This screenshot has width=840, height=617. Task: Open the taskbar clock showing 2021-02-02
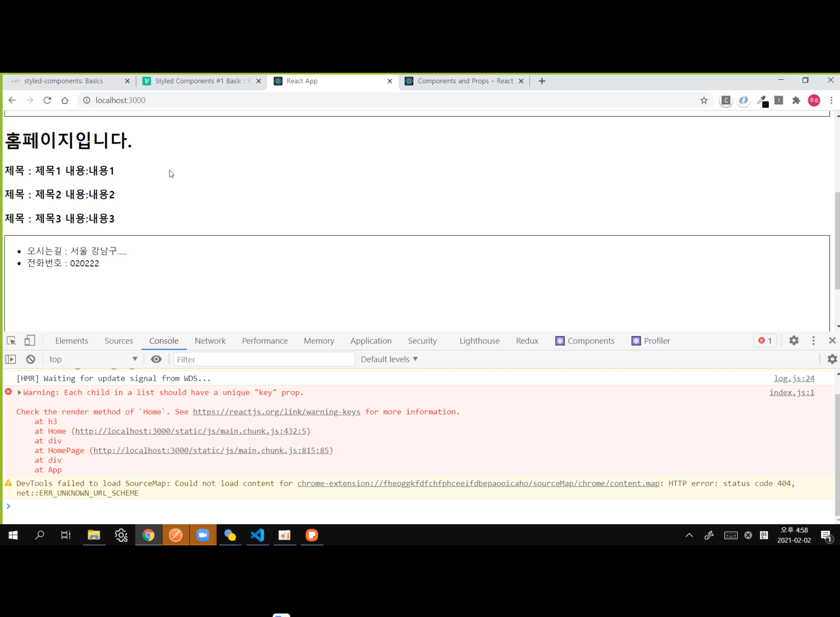tap(794, 535)
